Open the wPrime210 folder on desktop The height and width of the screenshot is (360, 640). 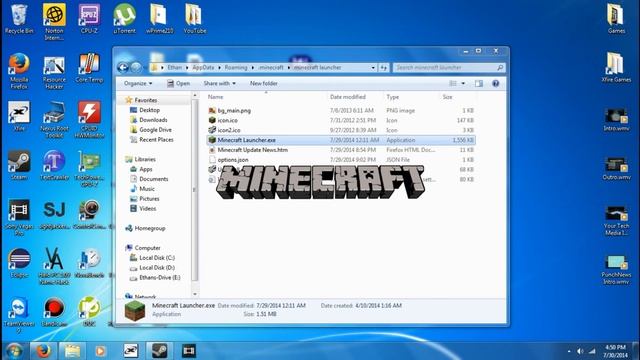pyautogui.click(x=160, y=19)
